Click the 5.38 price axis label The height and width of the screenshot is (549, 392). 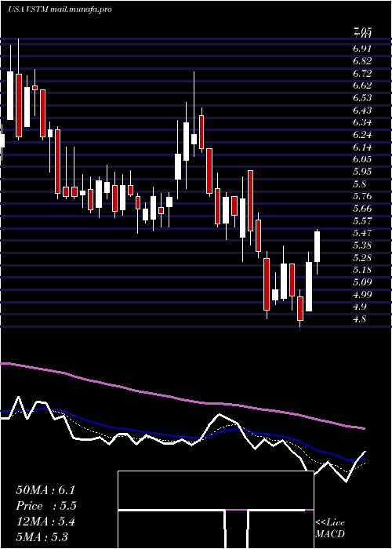362,245
